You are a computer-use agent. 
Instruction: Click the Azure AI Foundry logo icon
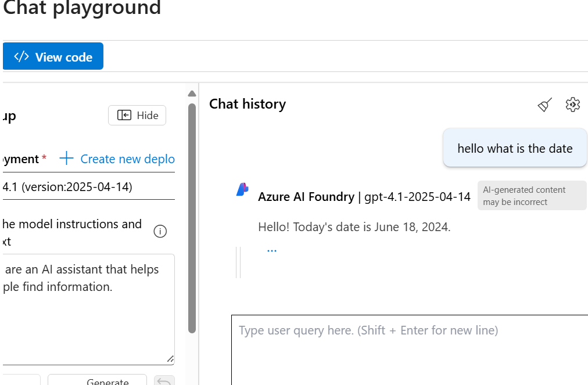click(x=242, y=189)
